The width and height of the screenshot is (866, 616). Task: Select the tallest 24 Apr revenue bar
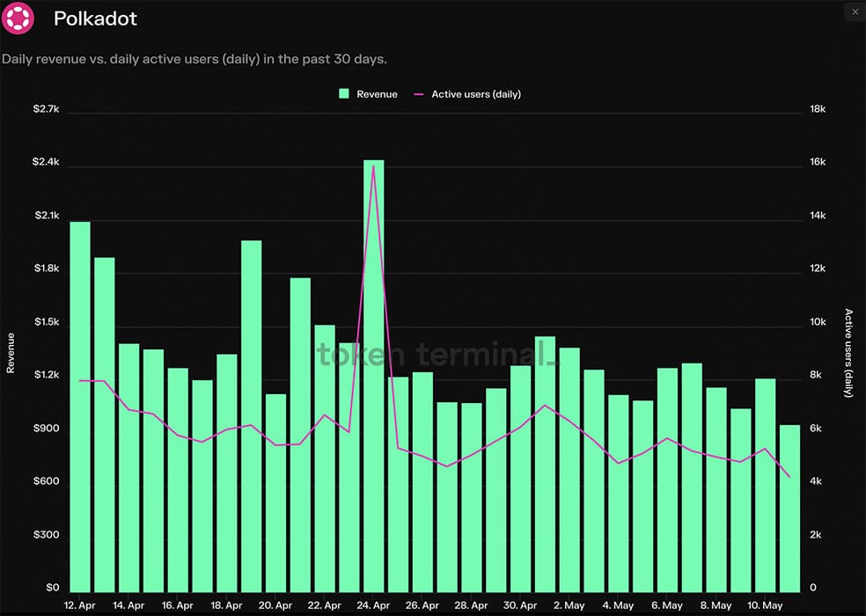coord(374,377)
